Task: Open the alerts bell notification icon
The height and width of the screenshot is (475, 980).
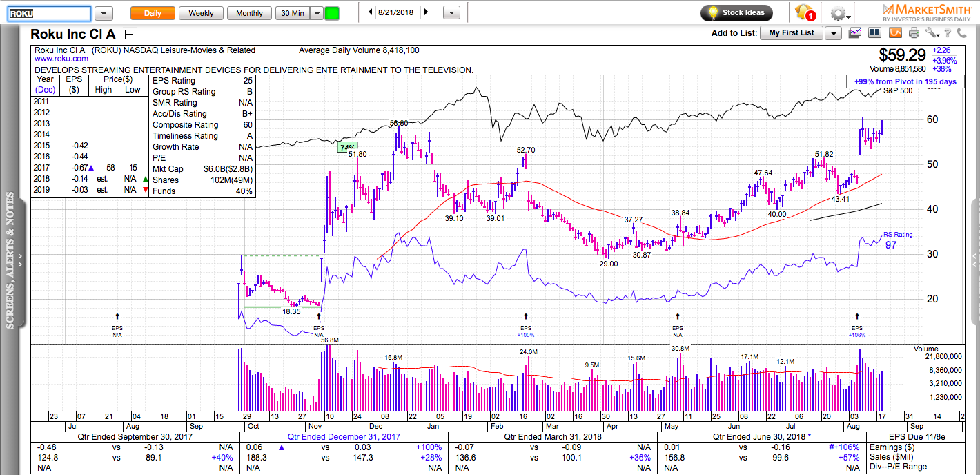Action: click(804, 12)
